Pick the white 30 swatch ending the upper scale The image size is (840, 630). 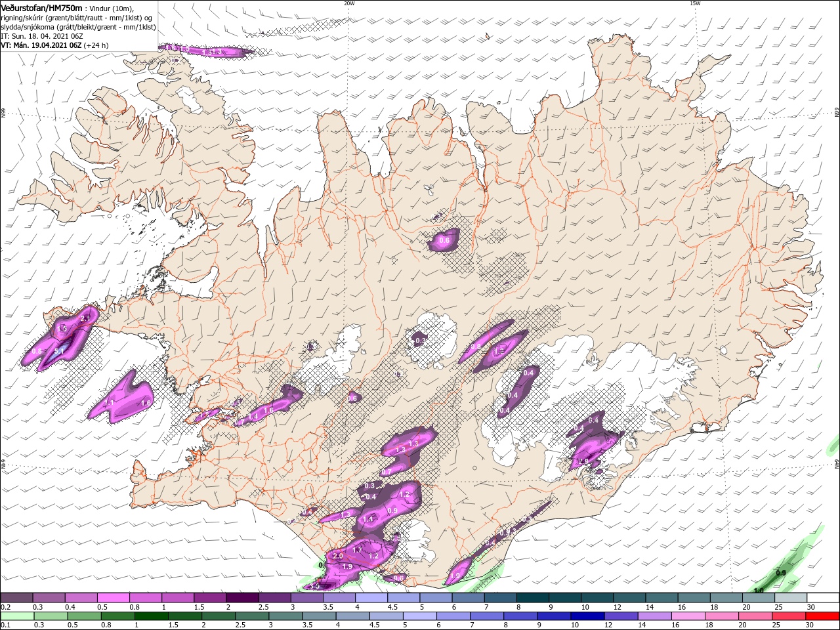(823, 598)
